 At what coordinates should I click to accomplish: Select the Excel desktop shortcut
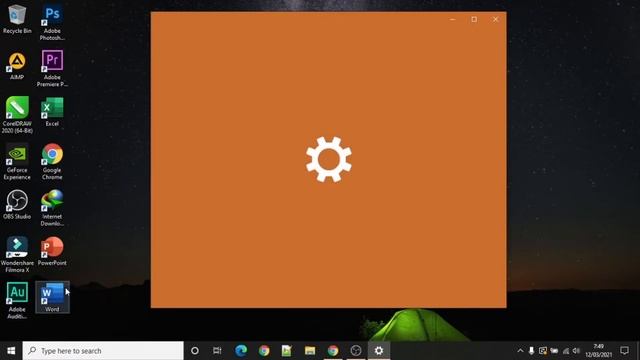(52, 112)
